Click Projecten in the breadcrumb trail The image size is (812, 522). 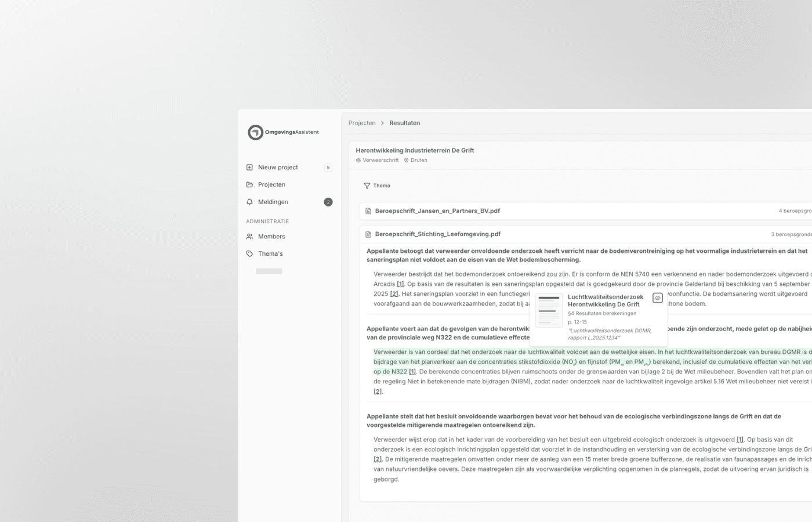click(361, 123)
